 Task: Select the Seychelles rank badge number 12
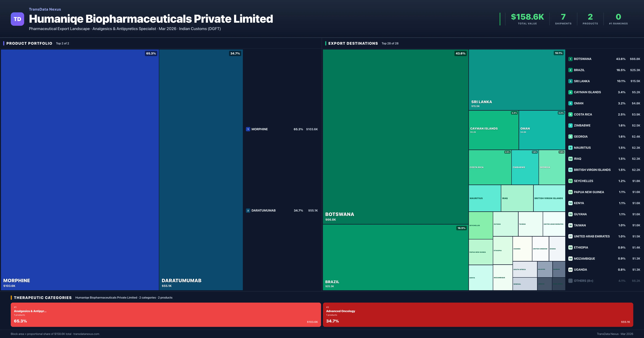pos(571,181)
